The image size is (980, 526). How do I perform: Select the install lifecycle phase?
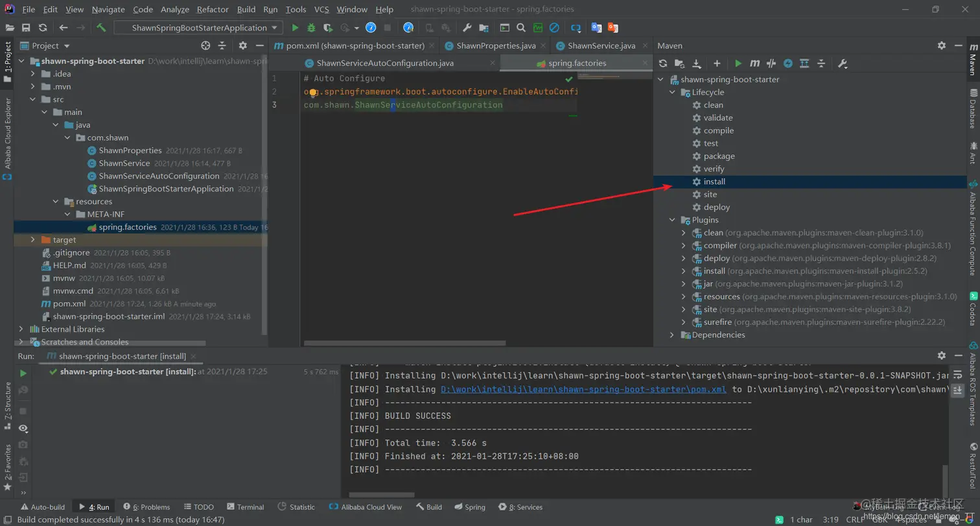714,182
